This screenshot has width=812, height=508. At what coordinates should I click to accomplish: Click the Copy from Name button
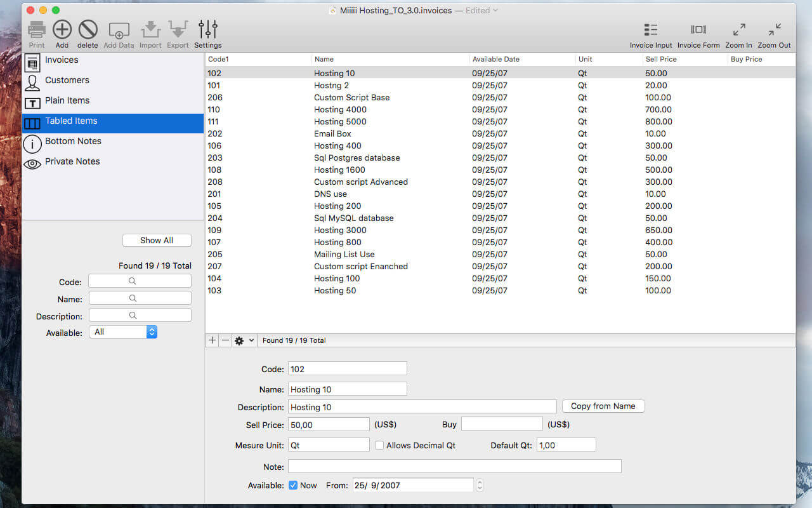tap(603, 406)
